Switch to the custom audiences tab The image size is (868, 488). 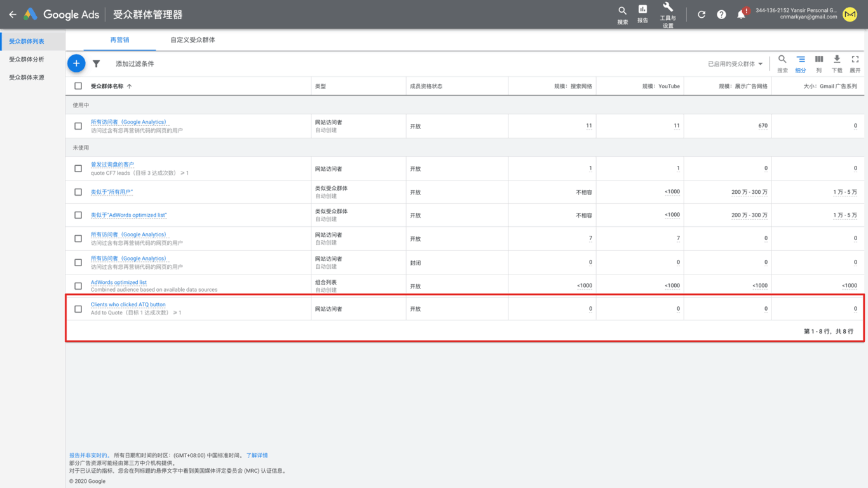pos(193,40)
